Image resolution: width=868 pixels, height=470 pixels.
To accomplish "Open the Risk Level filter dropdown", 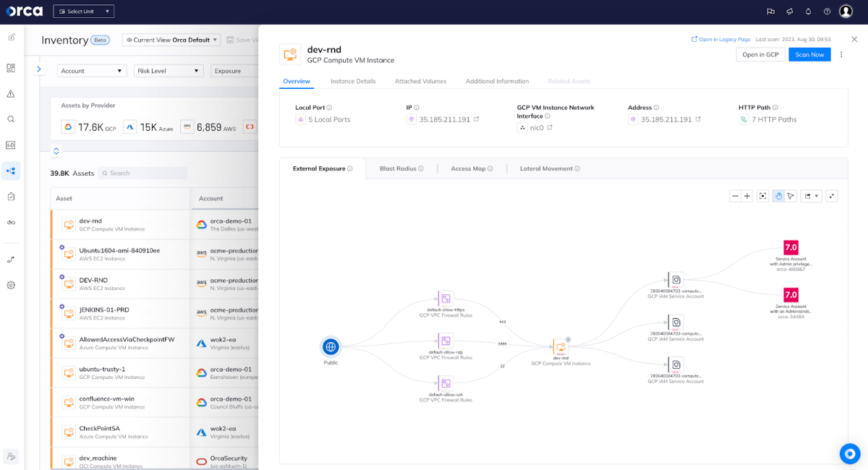I will [x=169, y=71].
